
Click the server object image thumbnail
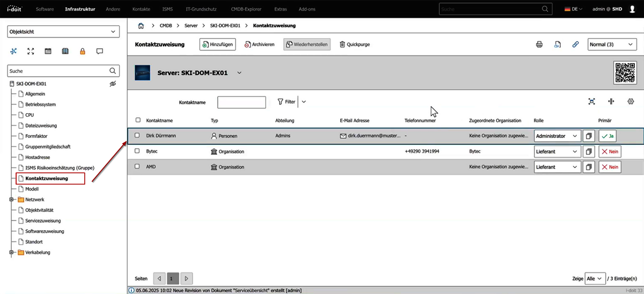point(142,72)
